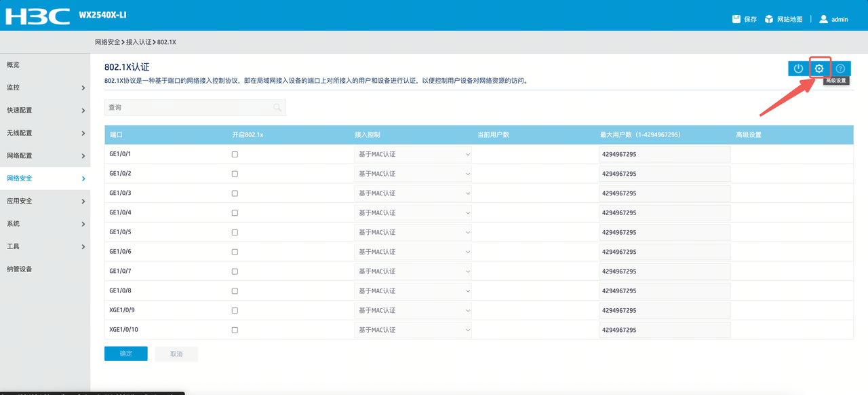Enable 802.1x on port GE1/0/1
The image size is (868, 395).
point(235,154)
